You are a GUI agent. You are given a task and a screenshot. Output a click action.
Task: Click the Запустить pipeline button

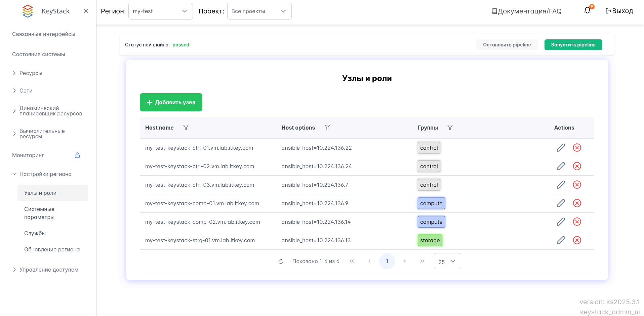[x=573, y=45]
